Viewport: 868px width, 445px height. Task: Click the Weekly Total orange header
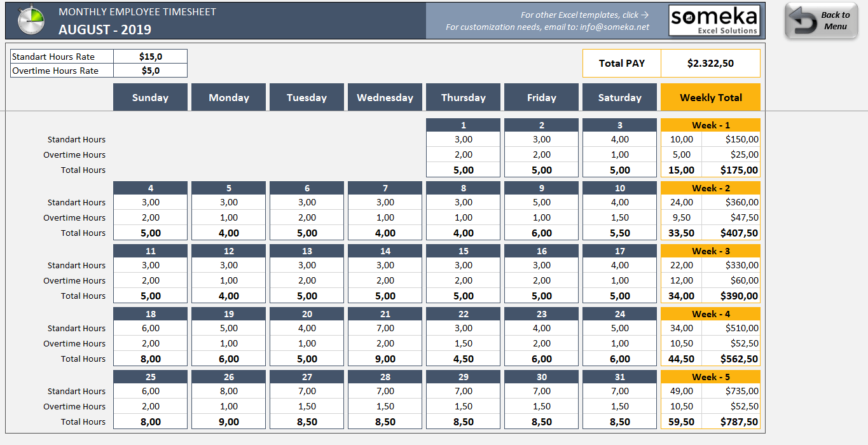(710, 97)
